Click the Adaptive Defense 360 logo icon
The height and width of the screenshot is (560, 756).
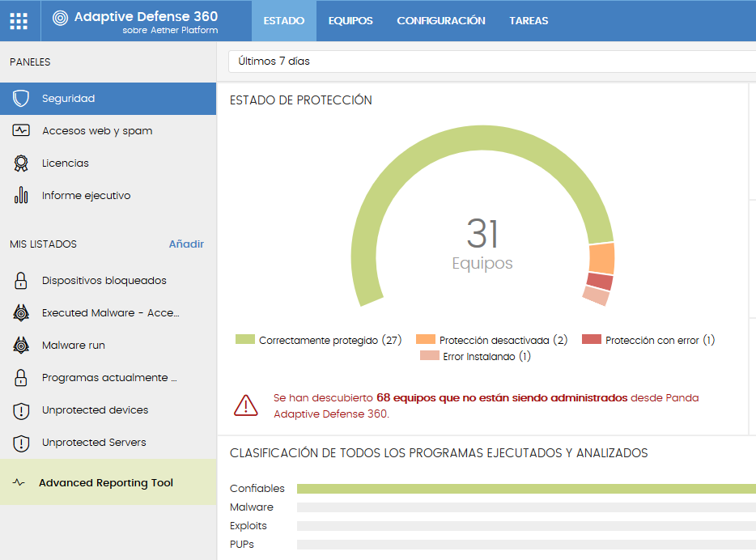(60, 19)
